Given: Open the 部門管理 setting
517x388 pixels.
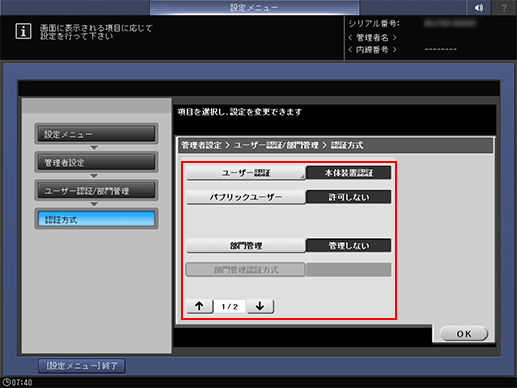Looking at the screenshot, I should 246,246.
